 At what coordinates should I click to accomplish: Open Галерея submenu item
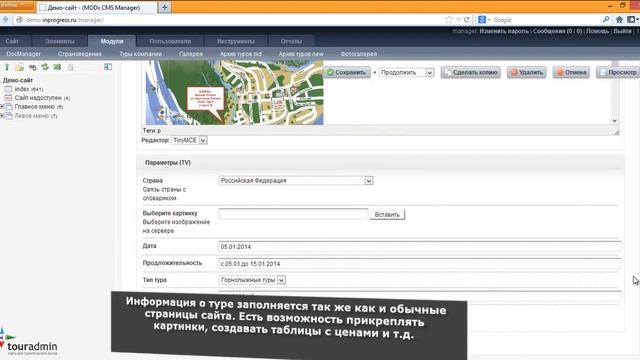coord(191,54)
